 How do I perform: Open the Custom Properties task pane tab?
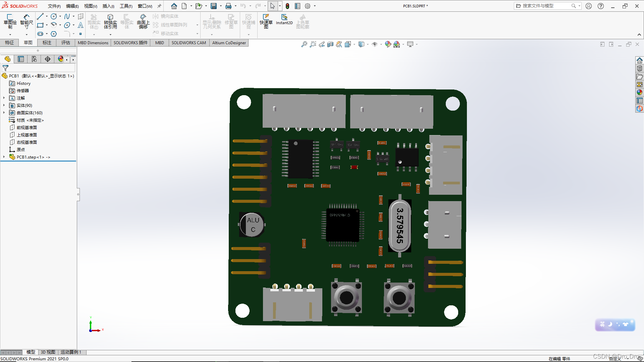pos(640,101)
